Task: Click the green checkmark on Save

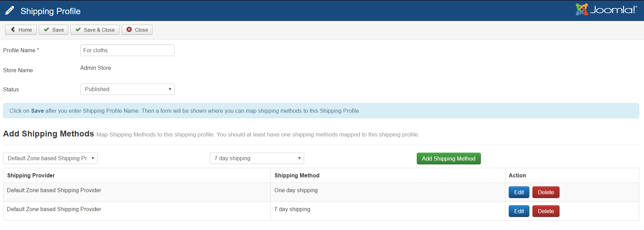Action: (x=46, y=30)
